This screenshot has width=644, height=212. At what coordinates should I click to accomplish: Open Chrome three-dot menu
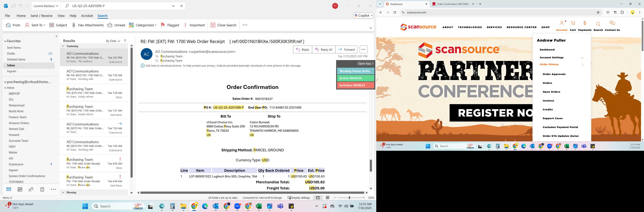pos(639,12)
